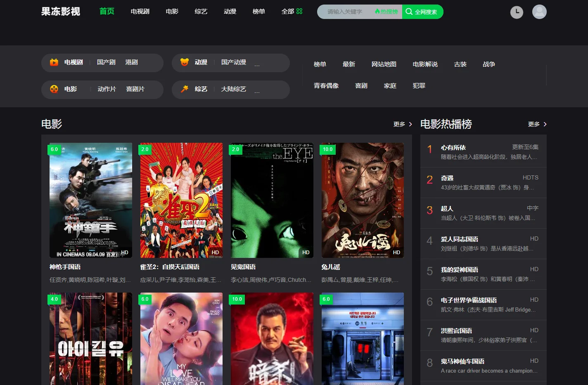This screenshot has width=588, height=385.
Task: Click the TV icon beside 电视剧
Action: coord(54,62)
